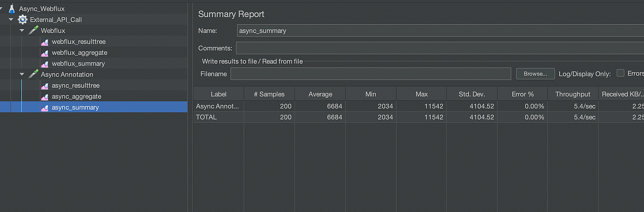Click the async_aggregate listener icon
The height and width of the screenshot is (212, 644).
[x=45, y=96]
